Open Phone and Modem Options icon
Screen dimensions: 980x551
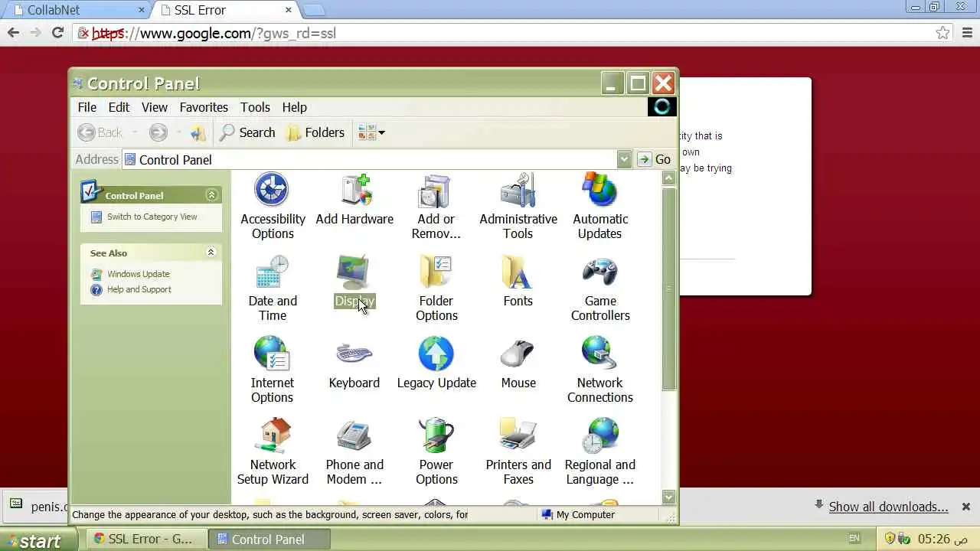(354, 452)
